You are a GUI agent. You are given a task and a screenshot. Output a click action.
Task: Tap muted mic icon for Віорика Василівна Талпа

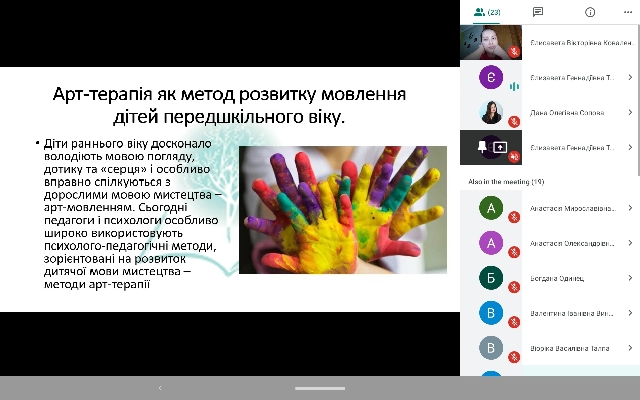(514, 357)
